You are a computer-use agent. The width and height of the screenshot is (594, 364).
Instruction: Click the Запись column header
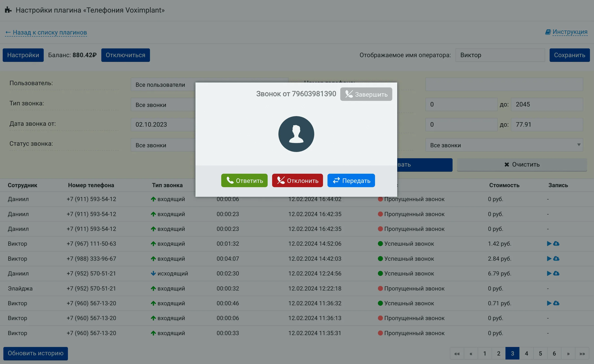point(558,185)
